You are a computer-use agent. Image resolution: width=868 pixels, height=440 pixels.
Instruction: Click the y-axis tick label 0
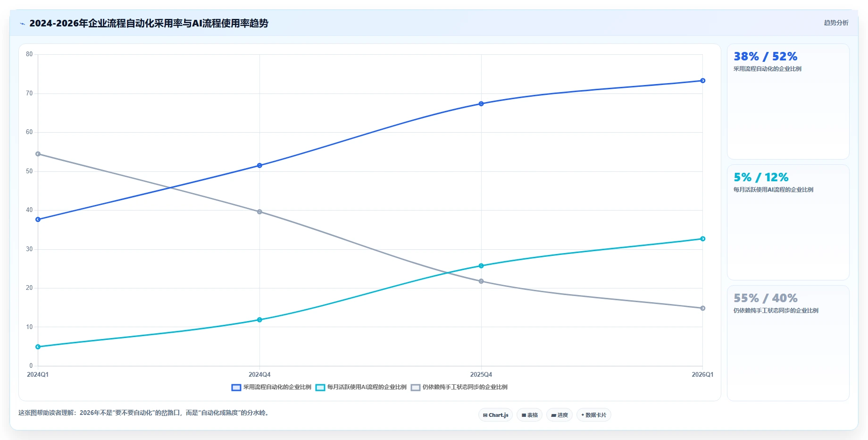pos(31,366)
